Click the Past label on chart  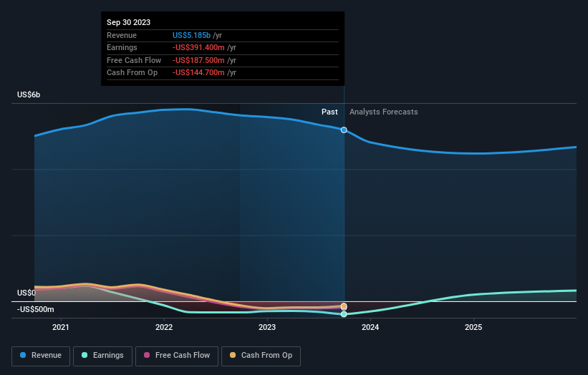click(329, 112)
